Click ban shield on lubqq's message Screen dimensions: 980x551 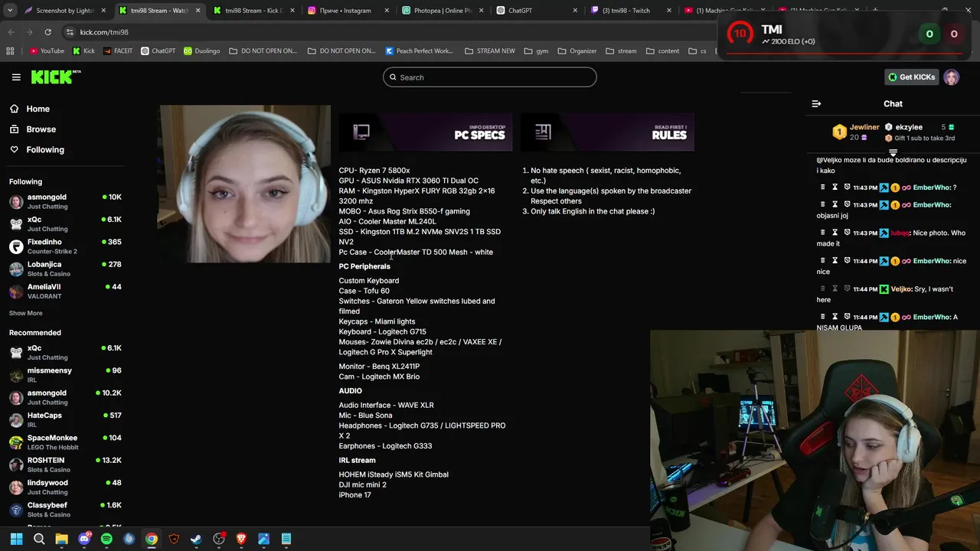point(848,233)
